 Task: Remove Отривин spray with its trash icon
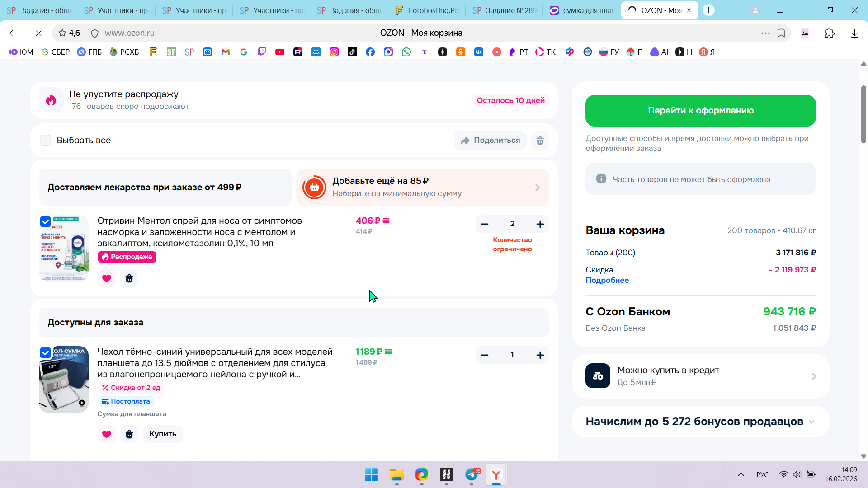coord(129,278)
